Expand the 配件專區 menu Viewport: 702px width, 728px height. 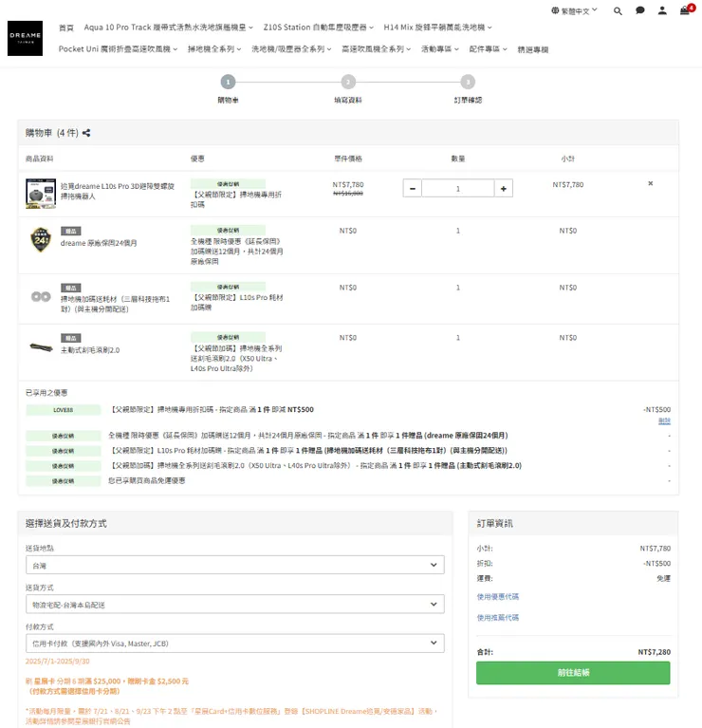coord(489,49)
